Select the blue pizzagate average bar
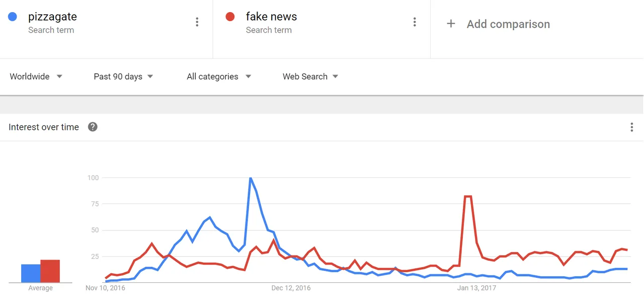644x308 pixels. 31,273
